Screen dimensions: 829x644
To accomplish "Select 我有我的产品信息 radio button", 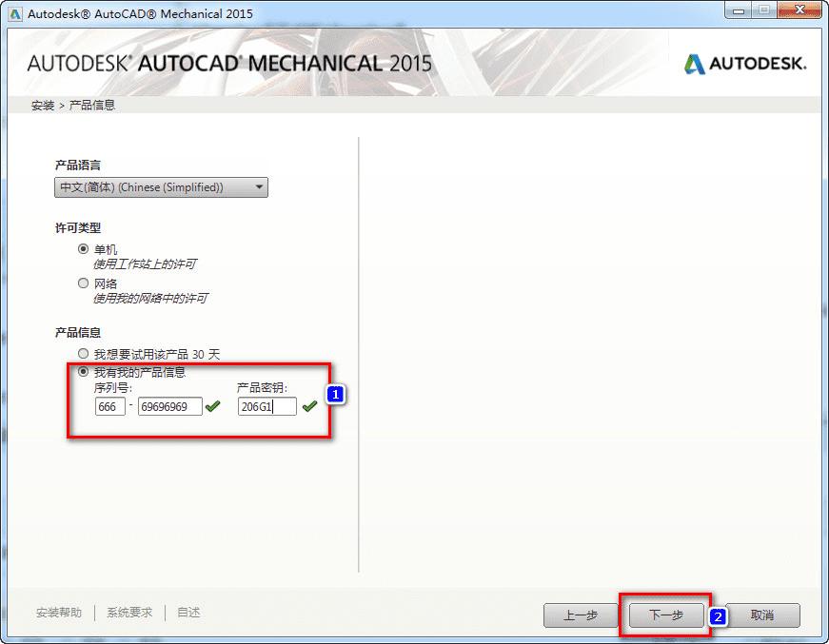I will tap(83, 371).
